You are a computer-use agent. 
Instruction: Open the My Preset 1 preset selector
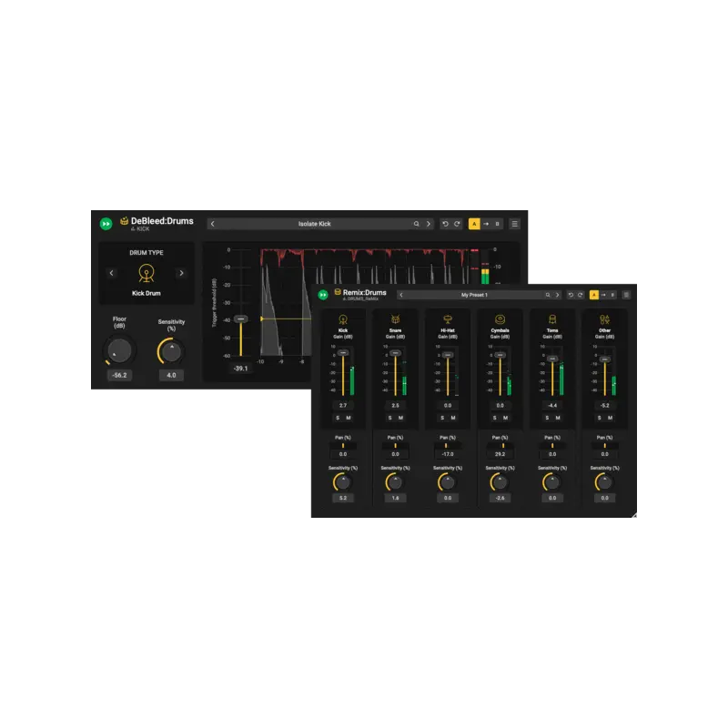click(474, 295)
